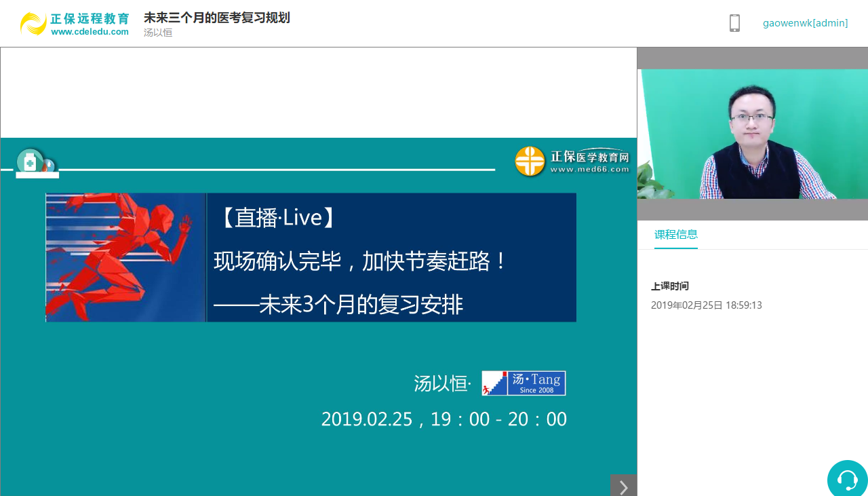Screen dimensions: 868x496
Task: Click the presenter name 汤以恒 under the title
Action: click(157, 32)
